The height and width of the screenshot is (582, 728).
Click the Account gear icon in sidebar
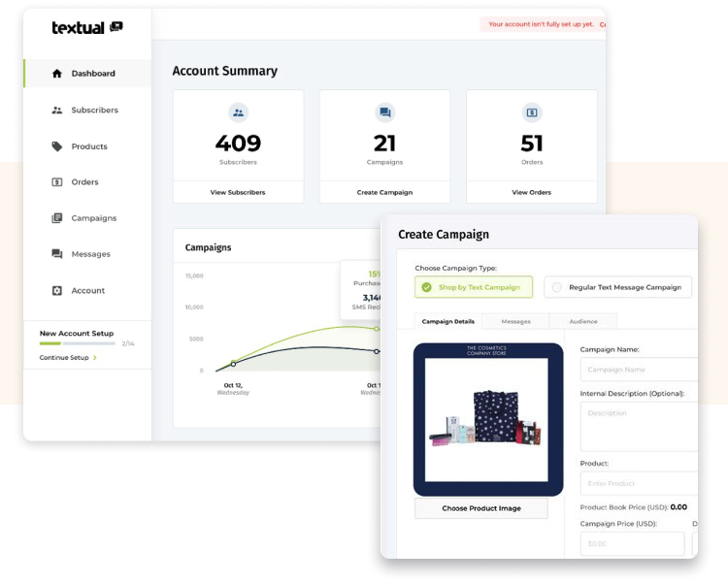(x=57, y=291)
